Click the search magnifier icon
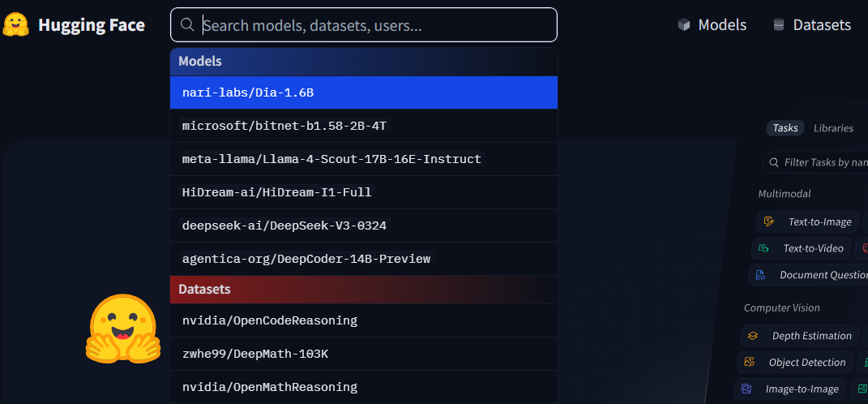Viewport: 868px width, 404px height. (x=187, y=25)
